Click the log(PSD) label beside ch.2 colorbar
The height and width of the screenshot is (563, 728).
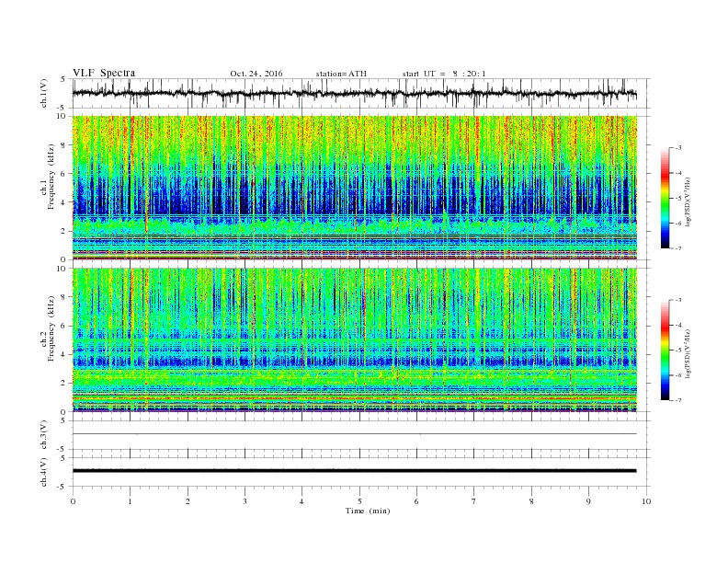point(688,353)
